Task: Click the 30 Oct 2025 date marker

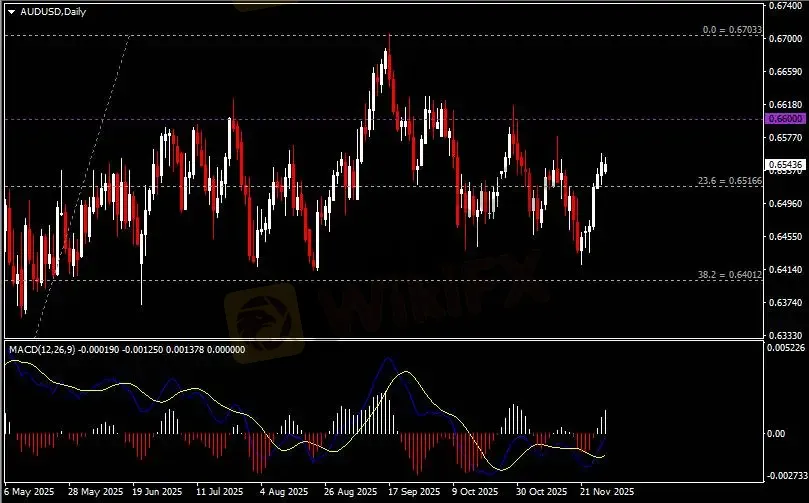Action: (541, 492)
